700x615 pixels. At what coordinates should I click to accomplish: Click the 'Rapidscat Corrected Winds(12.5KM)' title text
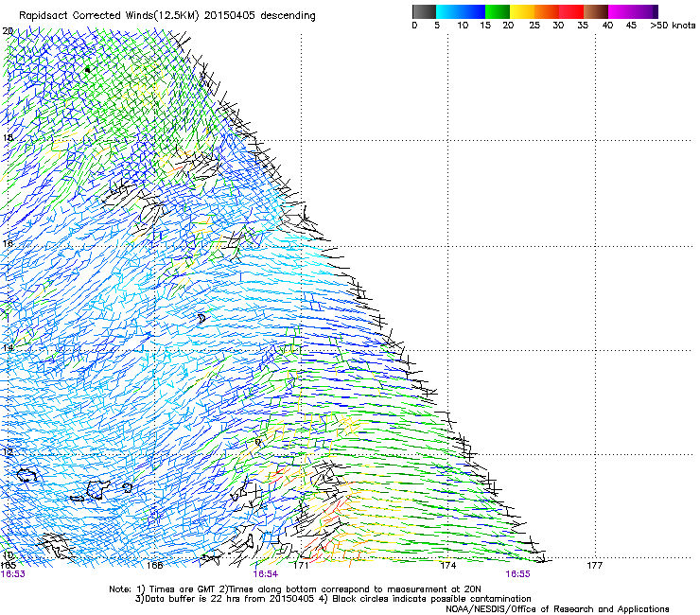pyautogui.click(x=109, y=16)
